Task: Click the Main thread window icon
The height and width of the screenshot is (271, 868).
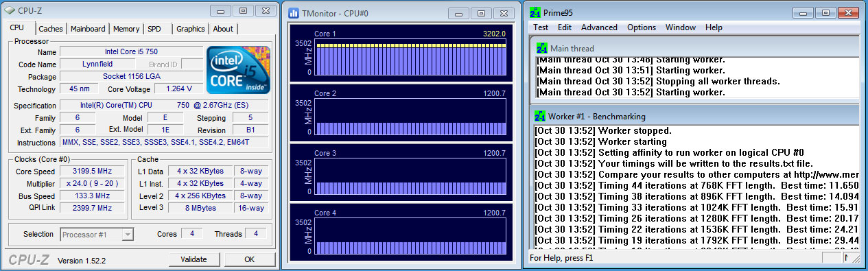Action: point(541,49)
